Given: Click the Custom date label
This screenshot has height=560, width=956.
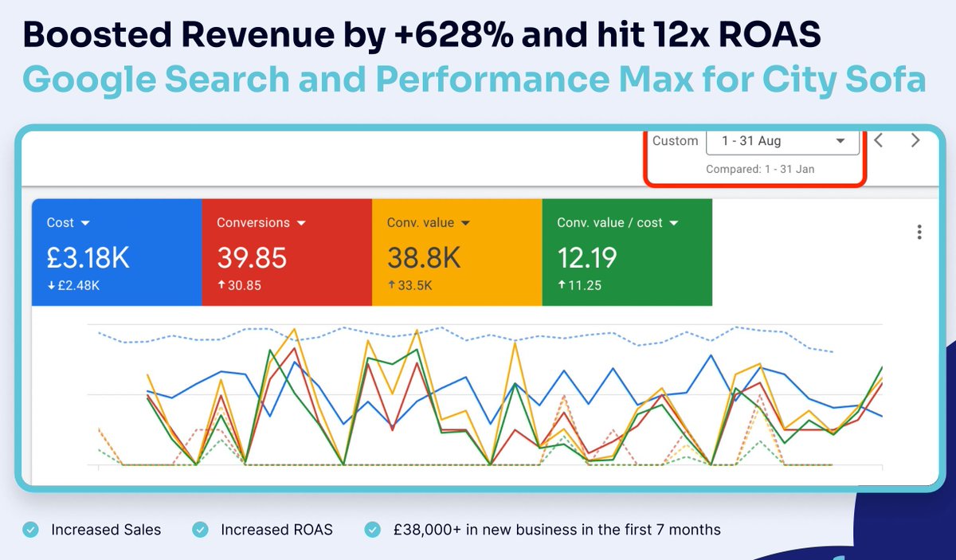Looking at the screenshot, I should 676,140.
